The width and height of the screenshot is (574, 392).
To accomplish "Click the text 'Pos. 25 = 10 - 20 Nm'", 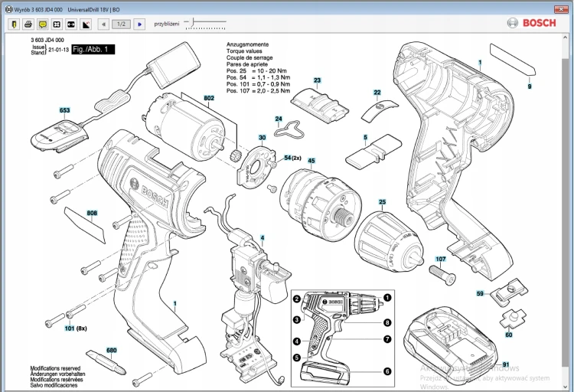I will tap(256, 71).
